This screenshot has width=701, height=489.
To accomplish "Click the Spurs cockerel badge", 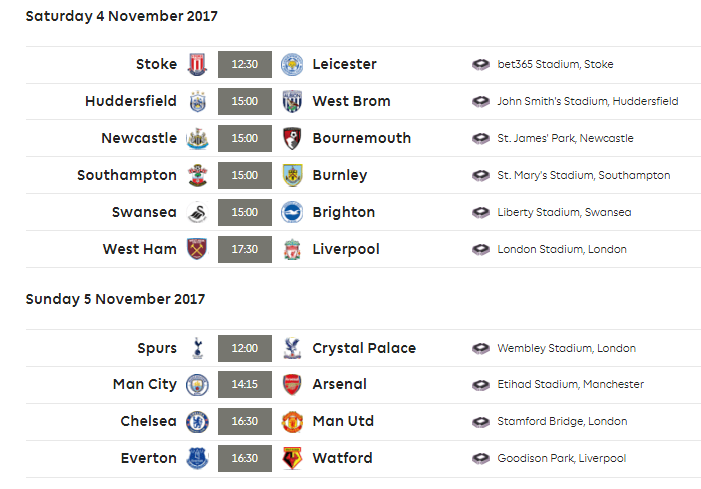I will click(197, 348).
